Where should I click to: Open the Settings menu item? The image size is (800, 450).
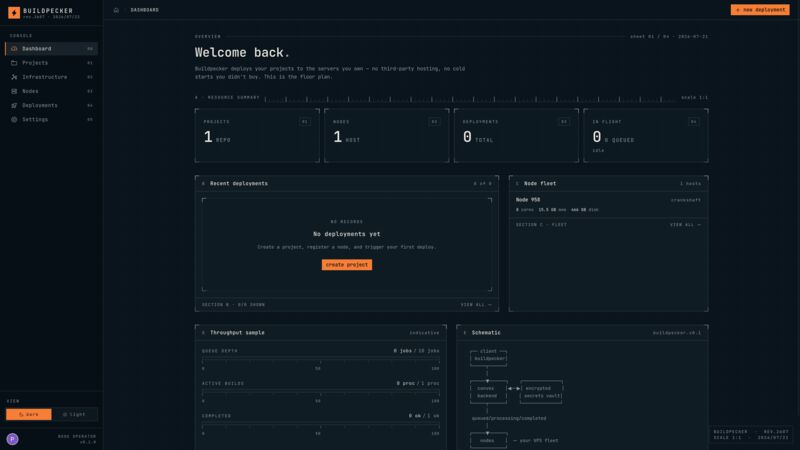tap(52, 119)
